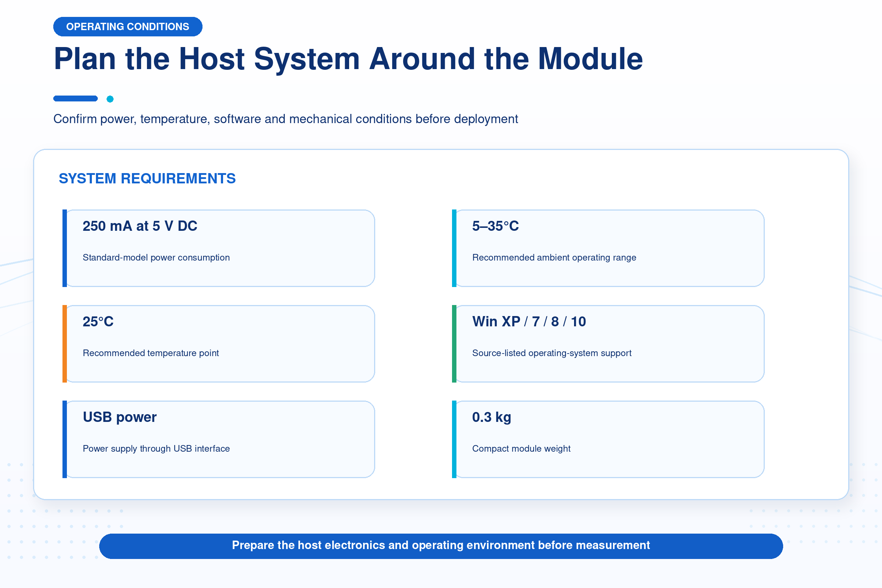This screenshot has width=882, height=588.
Task: Select the Win XP / 7 / 8 / 10 card
Action: click(608, 344)
